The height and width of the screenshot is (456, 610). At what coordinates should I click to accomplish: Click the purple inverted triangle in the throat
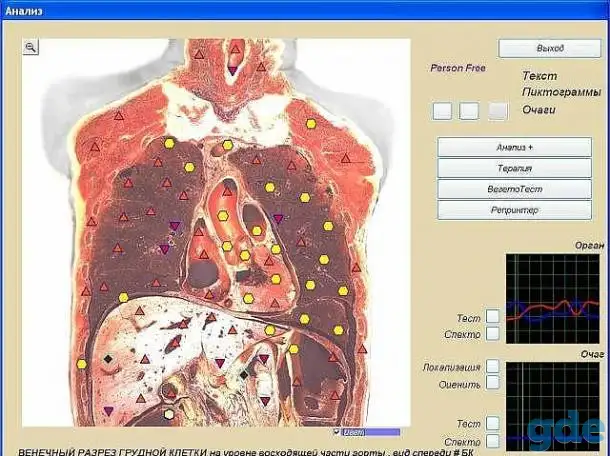[232, 71]
